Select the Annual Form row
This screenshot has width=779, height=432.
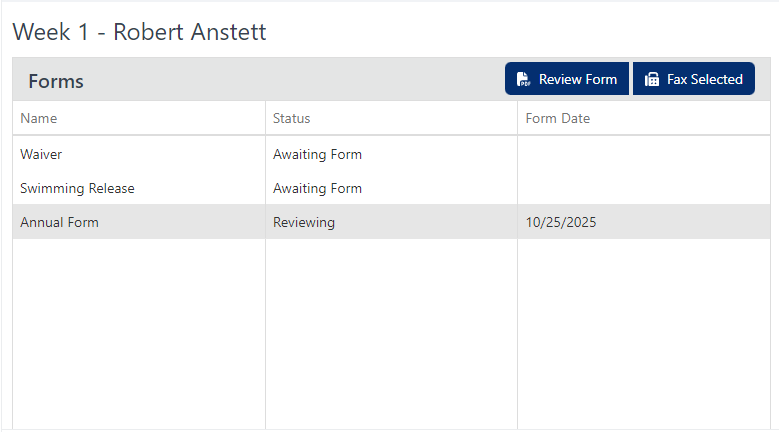pos(391,222)
